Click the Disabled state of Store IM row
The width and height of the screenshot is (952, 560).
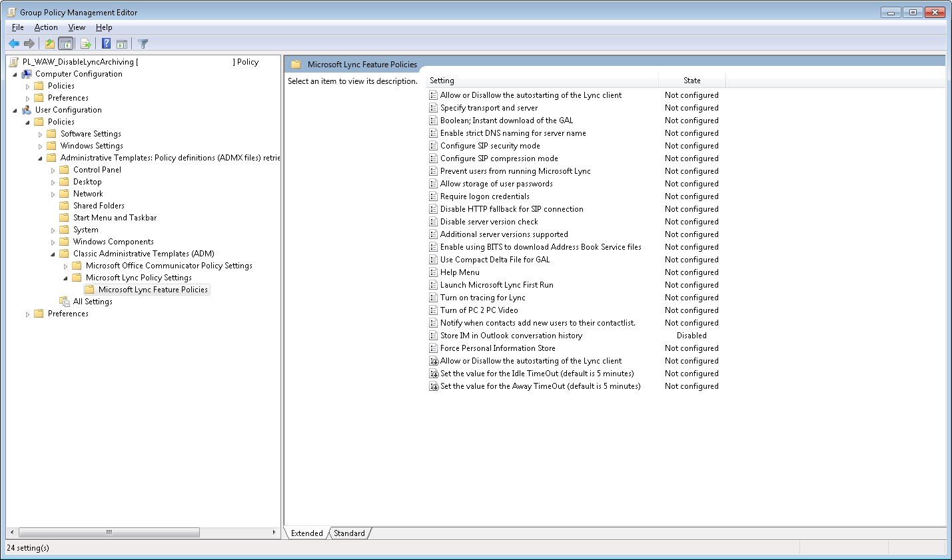(692, 336)
